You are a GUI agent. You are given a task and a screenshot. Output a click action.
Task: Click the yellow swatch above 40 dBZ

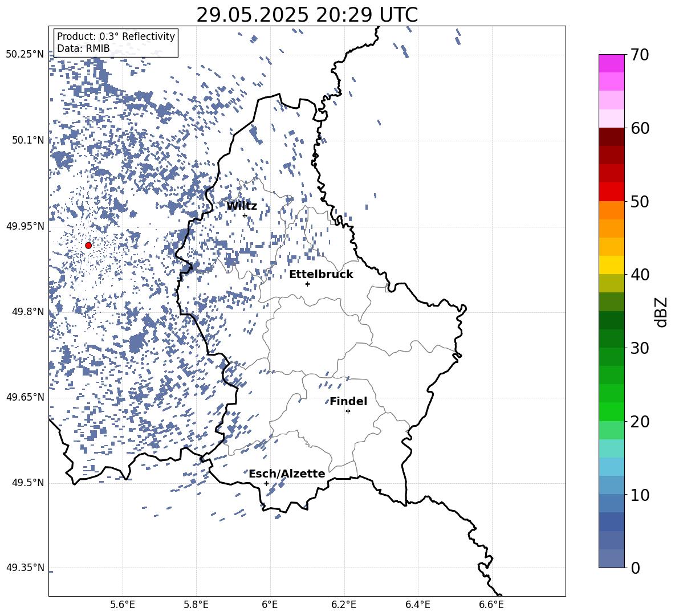pyautogui.click(x=611, y=265)
